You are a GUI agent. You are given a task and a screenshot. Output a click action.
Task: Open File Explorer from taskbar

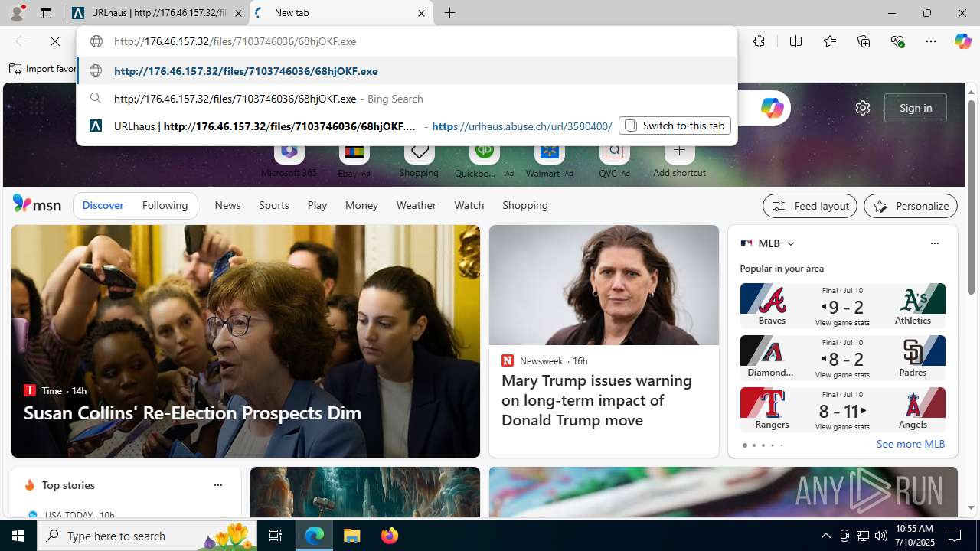click(352, 536)
